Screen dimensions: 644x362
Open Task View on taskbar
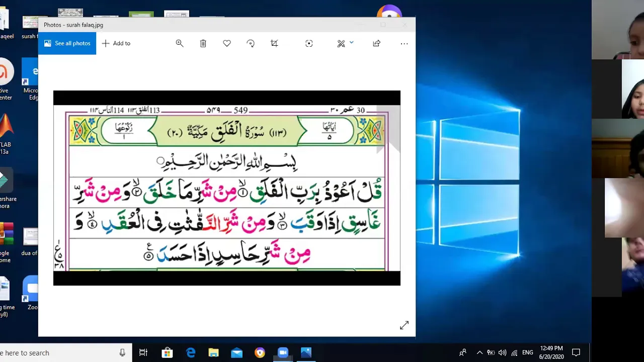143,353
